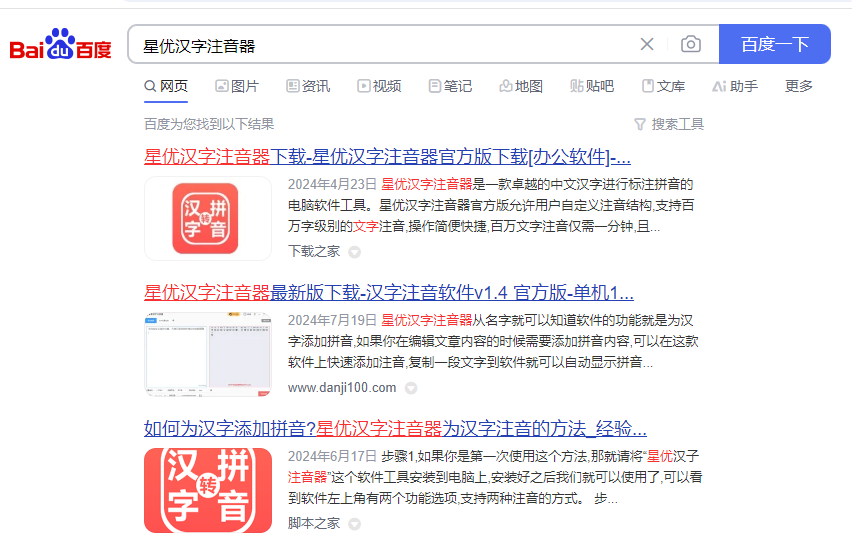Screen dimensions: 852x536
Task: Open result 如何为汉字添加拼音?星优汉字注音器为汉字注音的方法
Action: point(395,429)
